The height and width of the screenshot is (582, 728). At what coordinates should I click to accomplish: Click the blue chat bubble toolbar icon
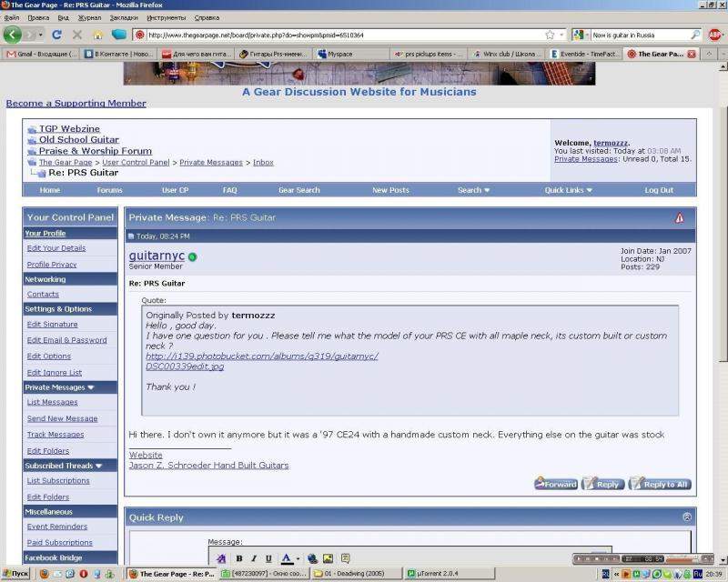coord(119,35)
